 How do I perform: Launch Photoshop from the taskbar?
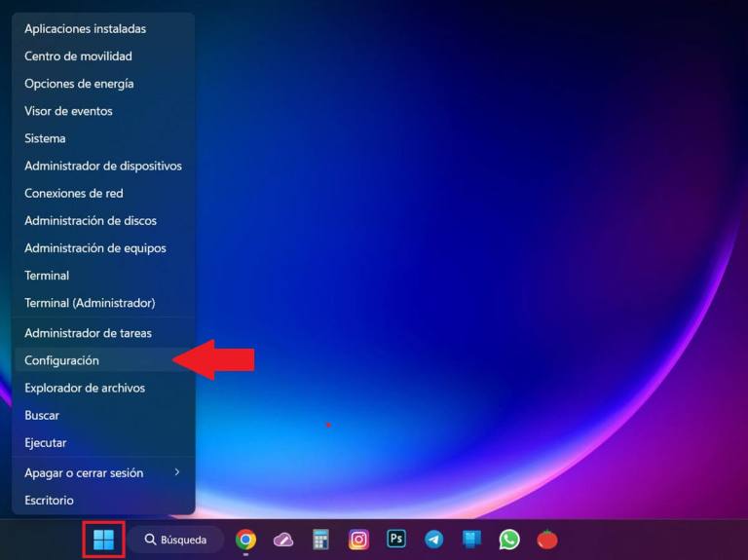pyautogui.click(x=396, y=539)
